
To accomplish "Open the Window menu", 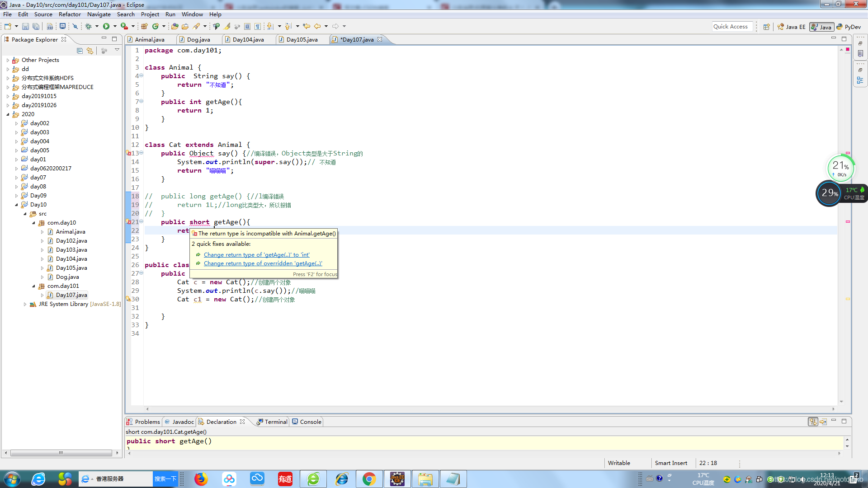I will pos(192,14).
